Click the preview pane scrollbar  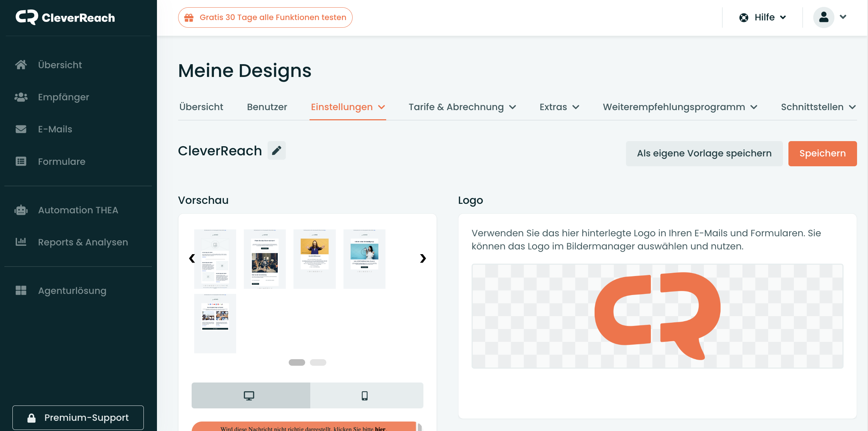tap(420, 427)
